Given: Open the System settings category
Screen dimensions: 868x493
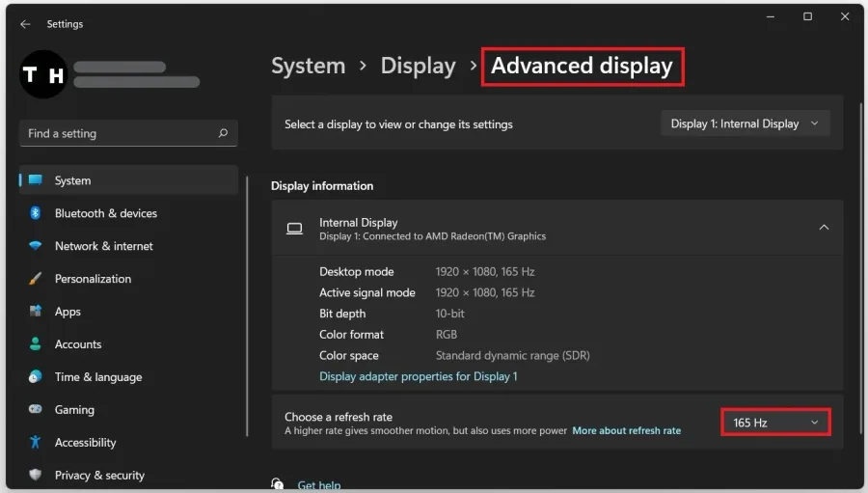Looking at the screenshot, I should (128, 180).
